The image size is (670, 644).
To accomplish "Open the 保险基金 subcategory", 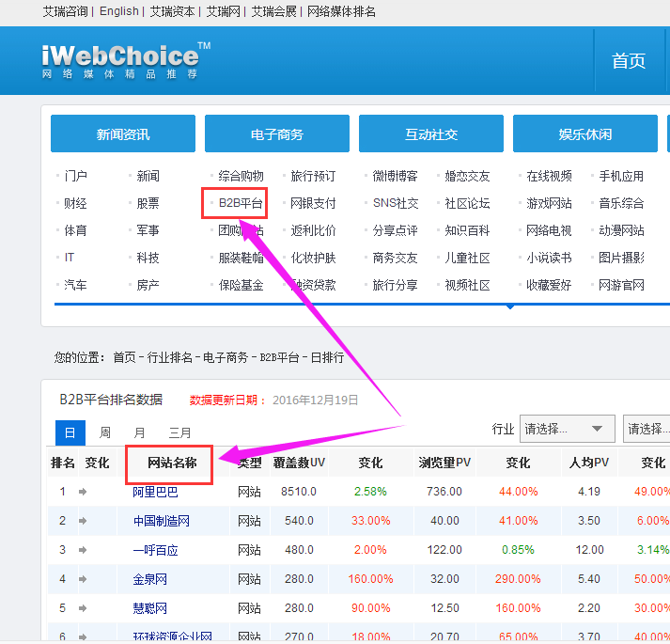I will point(241,285).
